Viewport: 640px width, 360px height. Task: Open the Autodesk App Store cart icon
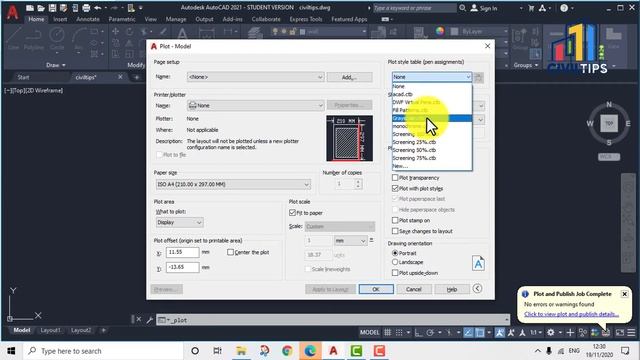point(531,8)
